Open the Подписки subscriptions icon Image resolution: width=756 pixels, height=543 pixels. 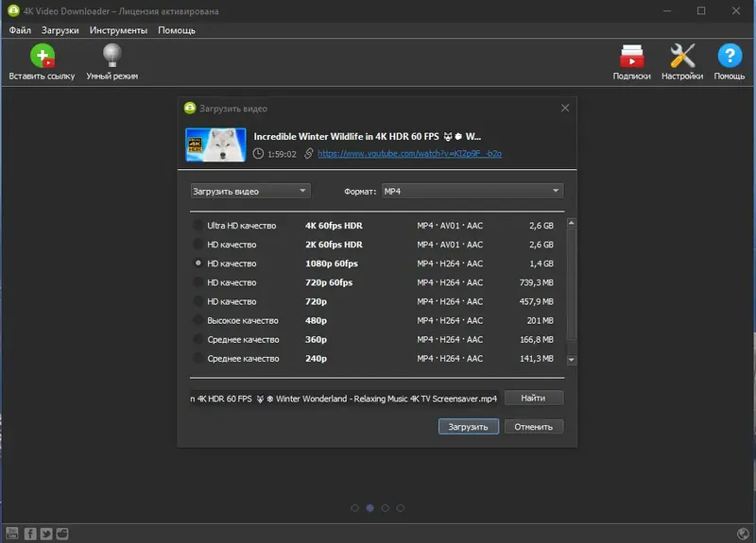[x=631, y=56]
